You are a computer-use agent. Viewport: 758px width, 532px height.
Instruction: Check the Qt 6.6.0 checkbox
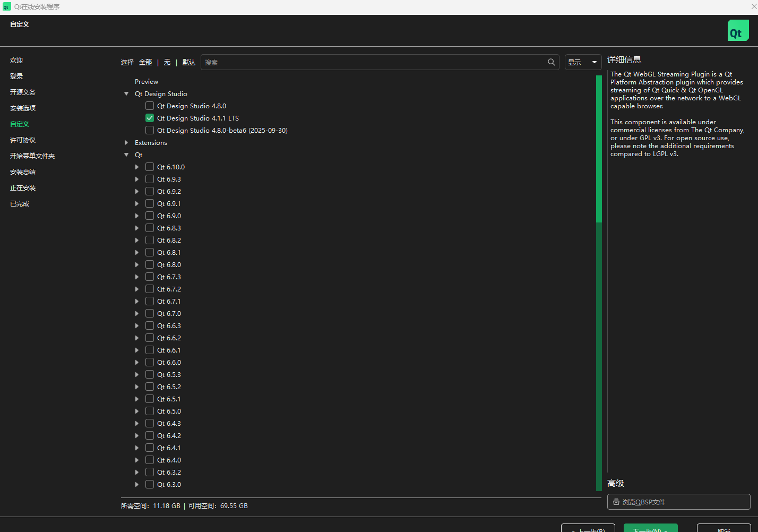coord(150,362)
